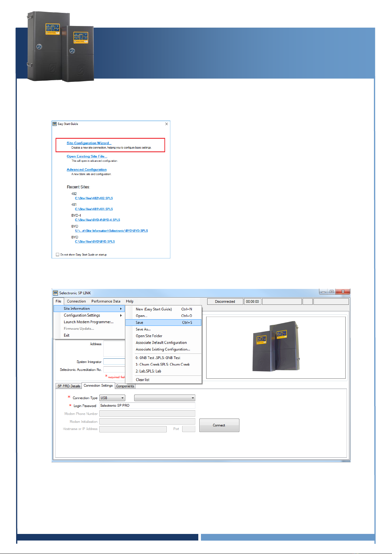
Task: Click the SP PRO inverter image in SP LINK
Action: point(276,347)
